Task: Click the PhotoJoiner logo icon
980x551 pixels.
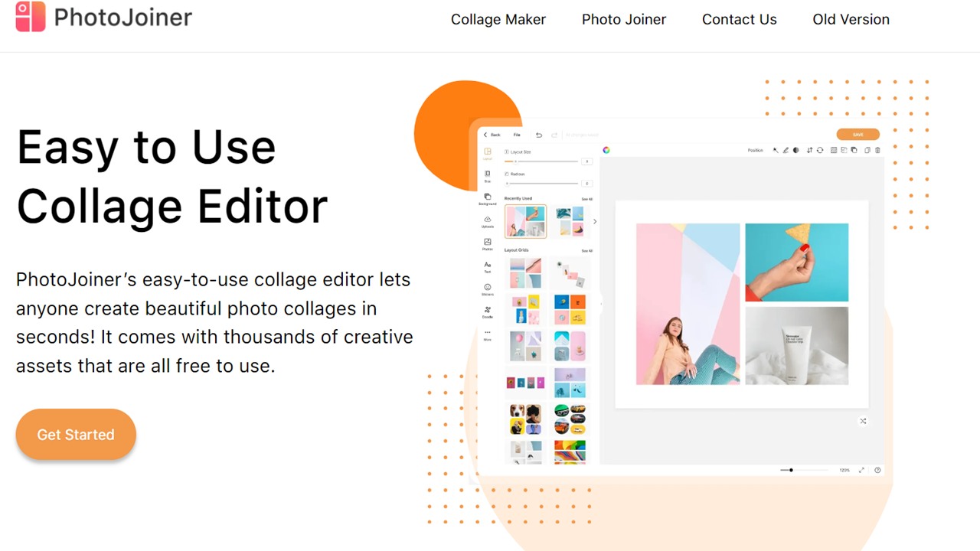Action: coord(31,16)
